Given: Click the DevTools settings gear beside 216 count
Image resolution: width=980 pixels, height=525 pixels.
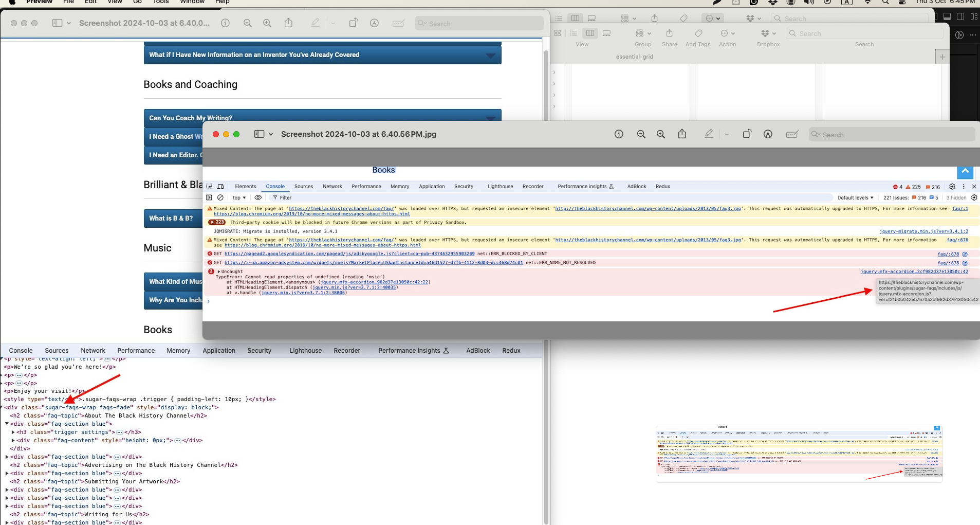Looking at the screenshot, I should 952,187.
